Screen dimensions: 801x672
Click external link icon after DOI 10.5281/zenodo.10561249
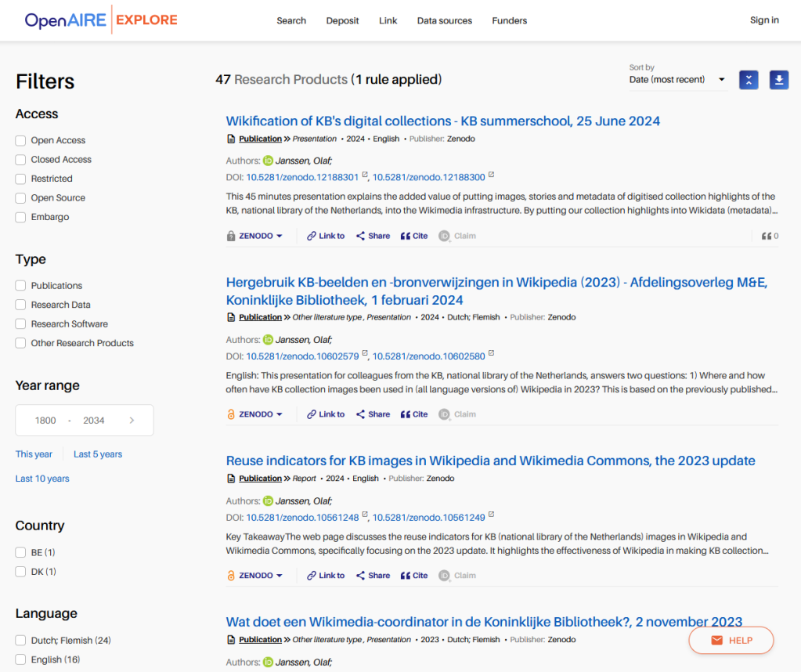pos(491,515)
